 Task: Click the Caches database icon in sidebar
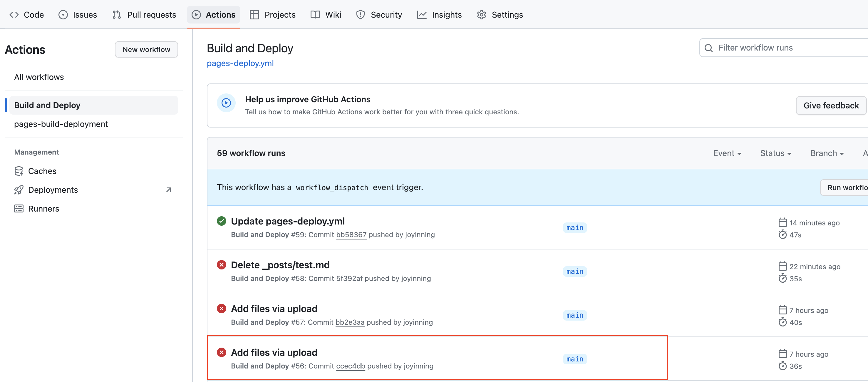click(19, 171)
